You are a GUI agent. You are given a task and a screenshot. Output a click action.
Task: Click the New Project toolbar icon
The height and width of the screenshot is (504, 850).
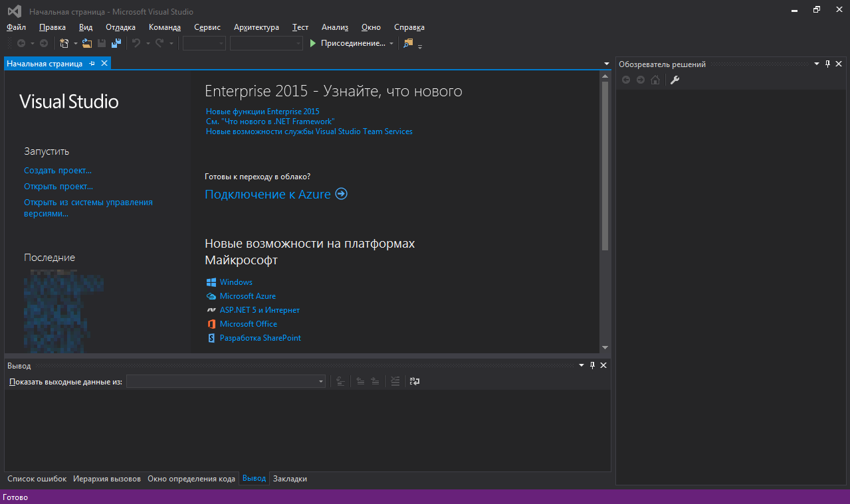click(64, 43)
